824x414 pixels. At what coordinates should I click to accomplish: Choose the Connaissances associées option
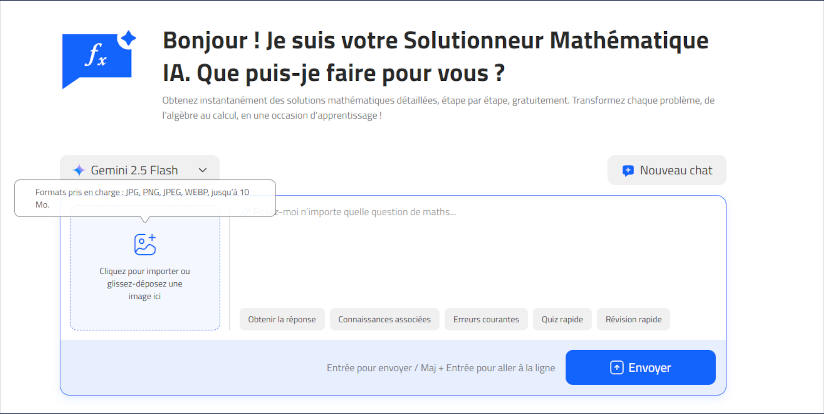[384, 319]
